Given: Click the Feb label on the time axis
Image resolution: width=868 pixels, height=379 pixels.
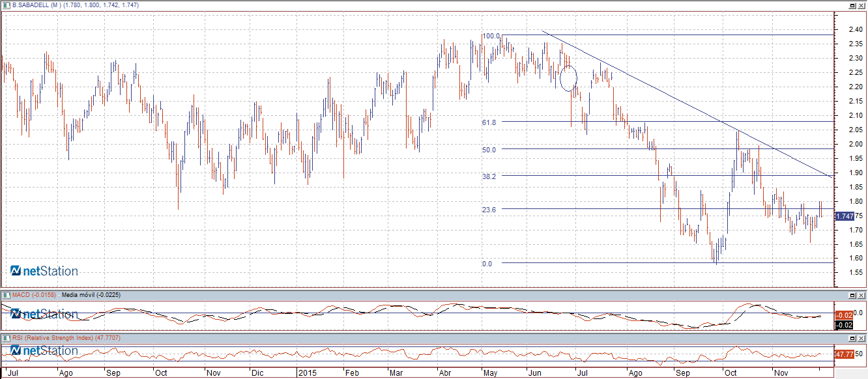Looking at the screenshot, I should [351, 374].
